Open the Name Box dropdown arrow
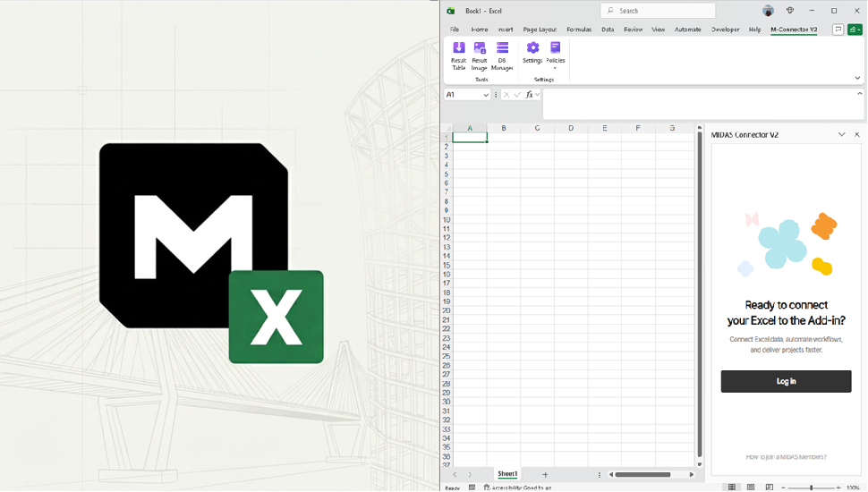 (x=486, y=95)
